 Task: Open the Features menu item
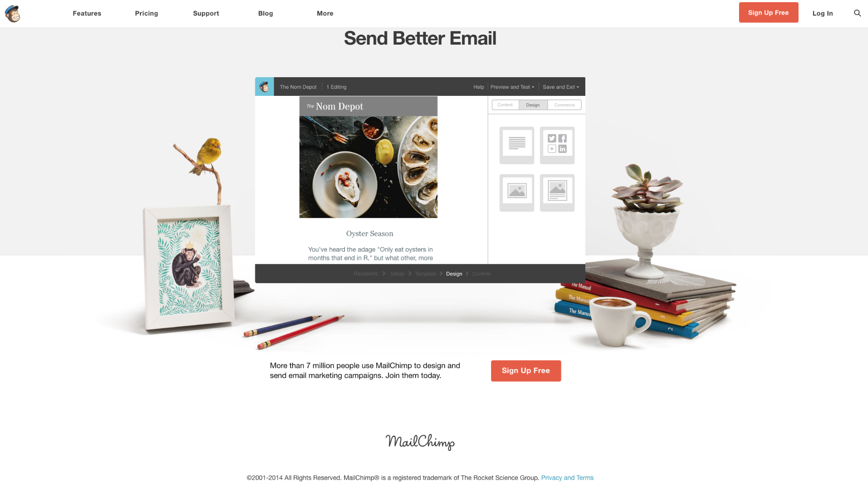(x=87, y=13)
